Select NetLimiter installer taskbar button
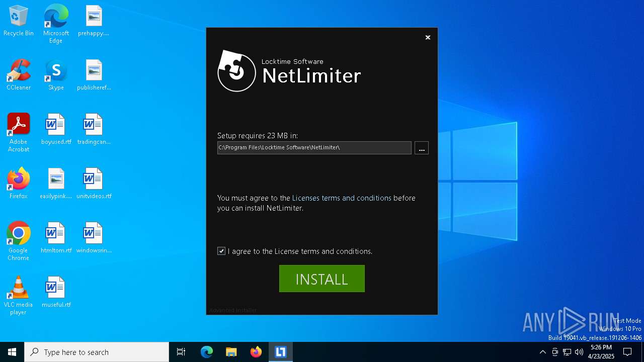Image resolution: width=644 pixels, height=362 pixels. coord(281,352)
